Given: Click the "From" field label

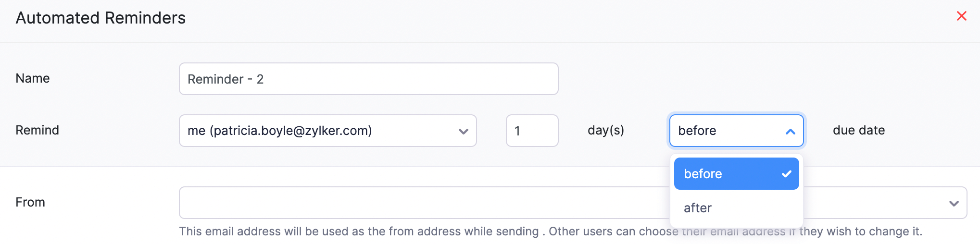Looking at the screenshot, I should tap(30, 202).
